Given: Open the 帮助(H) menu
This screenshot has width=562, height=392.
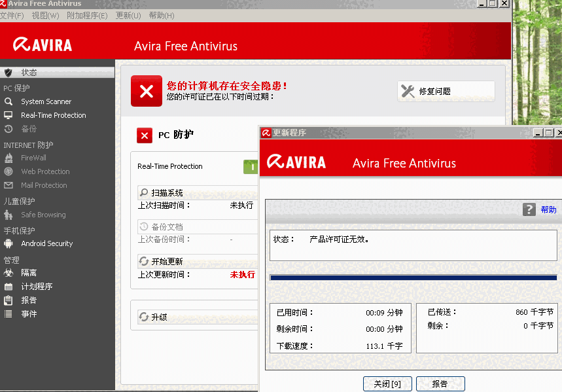Looking at the screenshot, I should (162, 16).
